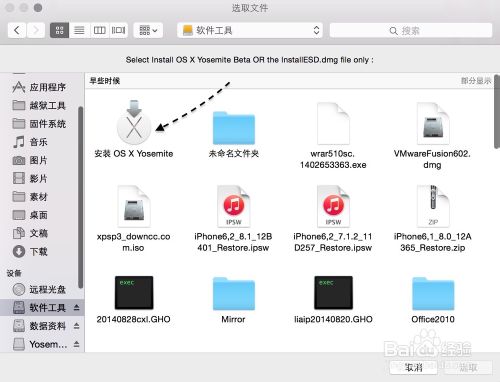Image resolution: width=500 pixels, height=382 pixels.
Task: Click the 早些时候 group header
Action: 105,81
